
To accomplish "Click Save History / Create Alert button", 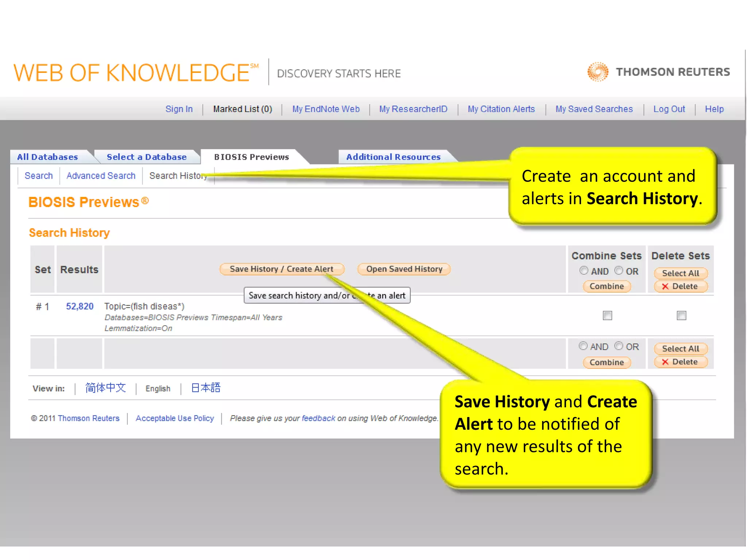I will 282,269.
